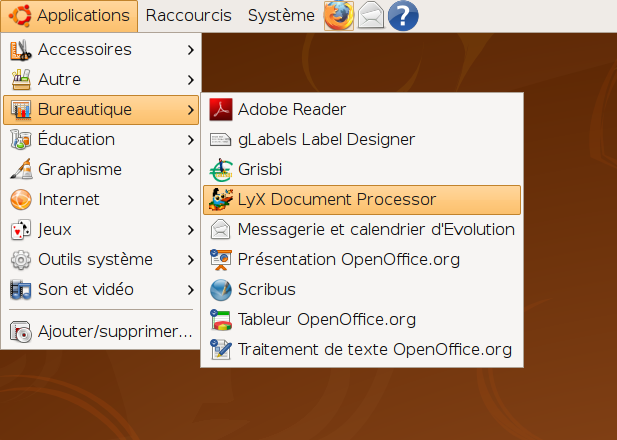This screenshot has height=440, width=617.
Task: Launch Présentation OpenOffice.org
Action: tap(348, 260)
